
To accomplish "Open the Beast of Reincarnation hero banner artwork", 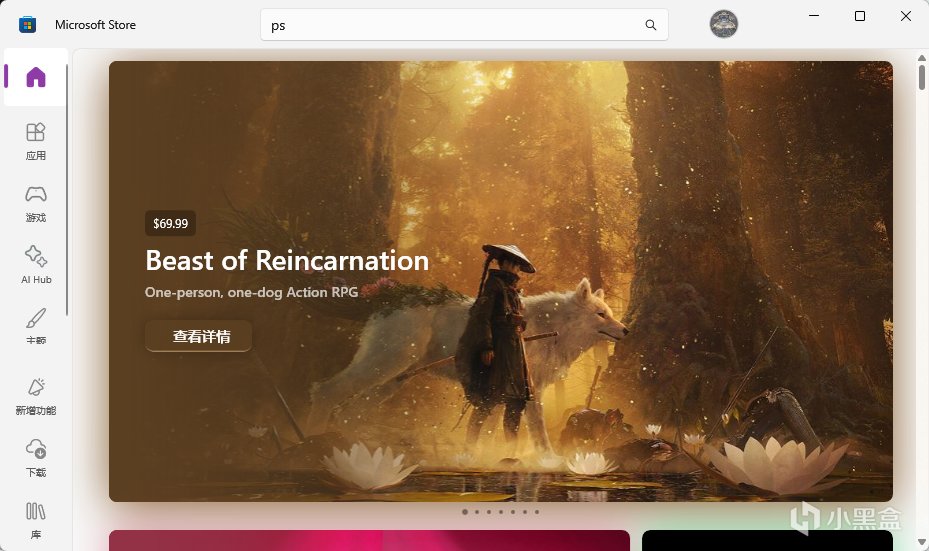I will [x=501, y=281].
